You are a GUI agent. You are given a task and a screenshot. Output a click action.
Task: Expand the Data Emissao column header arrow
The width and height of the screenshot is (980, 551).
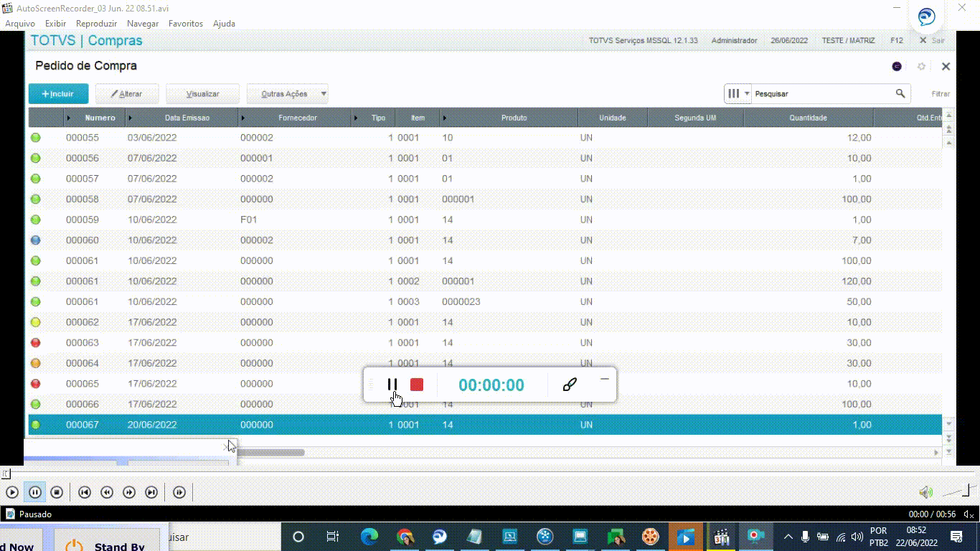point(131,118)
